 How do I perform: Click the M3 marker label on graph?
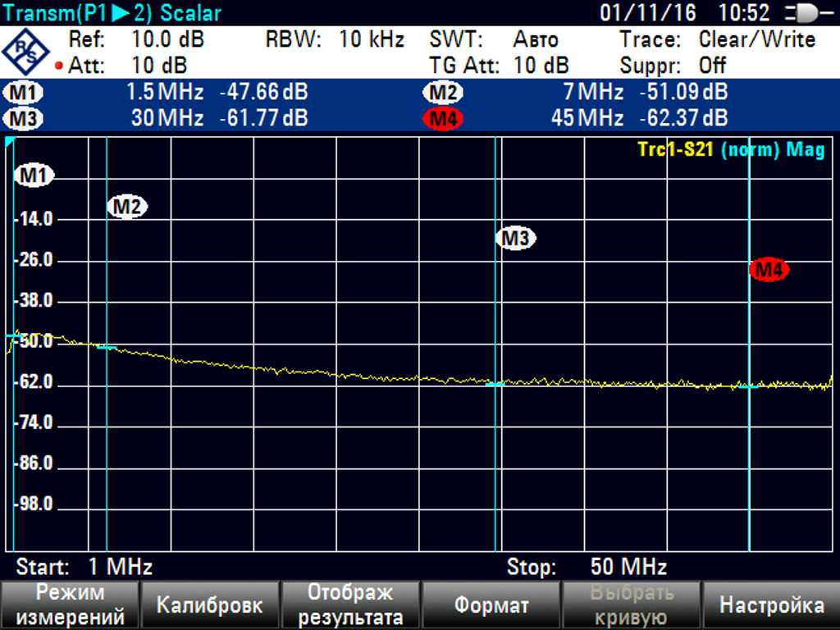coord(515,239)
